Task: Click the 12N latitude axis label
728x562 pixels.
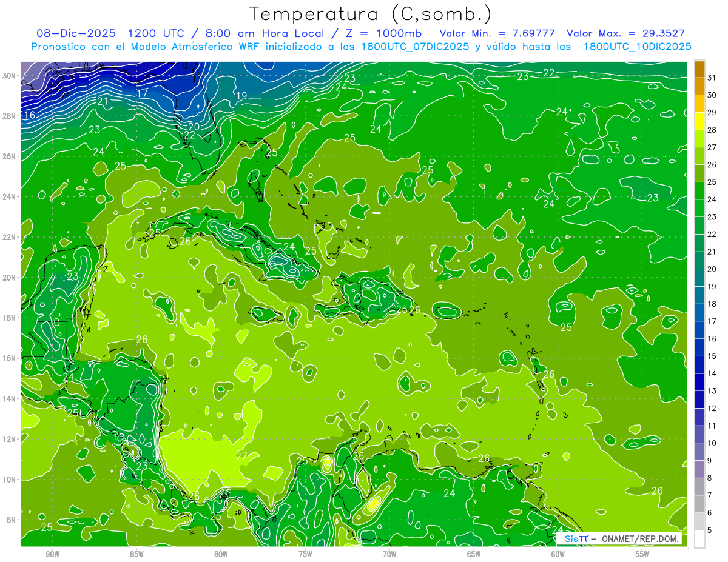Action: click(10, 439)
